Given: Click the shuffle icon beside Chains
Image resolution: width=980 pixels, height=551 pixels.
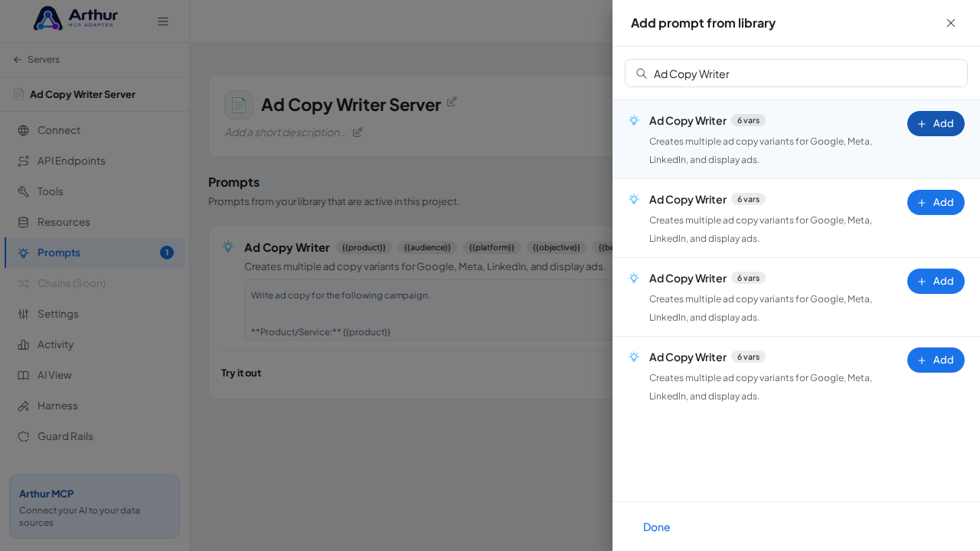Looking at the screenshot, I should point(24,283).
